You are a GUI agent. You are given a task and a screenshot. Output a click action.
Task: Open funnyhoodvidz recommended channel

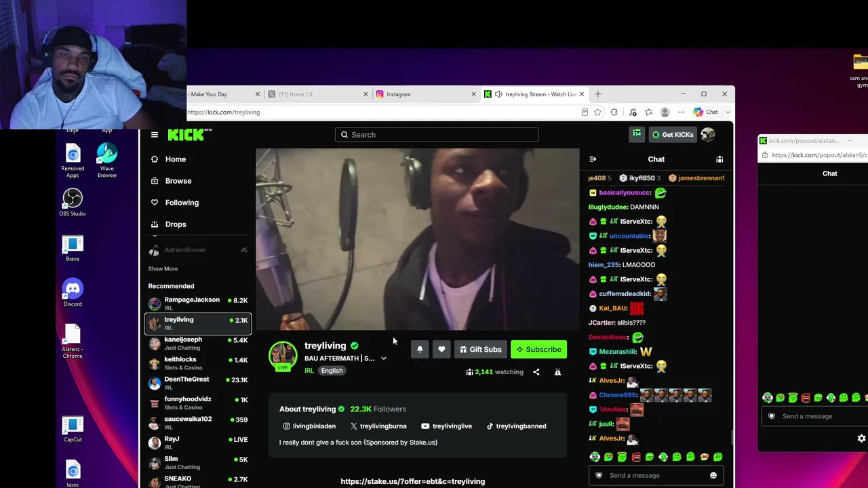(197, 403)
